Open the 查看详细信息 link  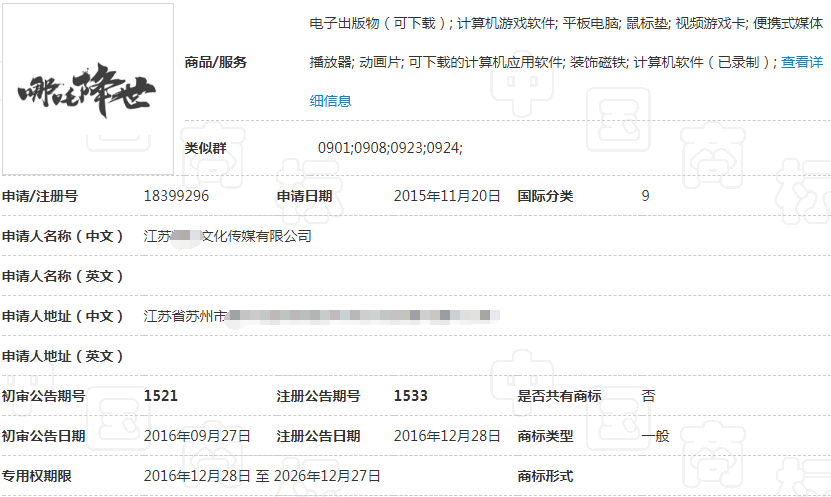(x=802, y=62)
